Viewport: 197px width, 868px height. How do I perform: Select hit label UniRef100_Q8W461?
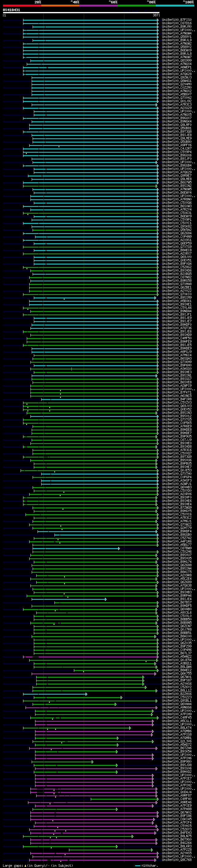pos(177,81)
